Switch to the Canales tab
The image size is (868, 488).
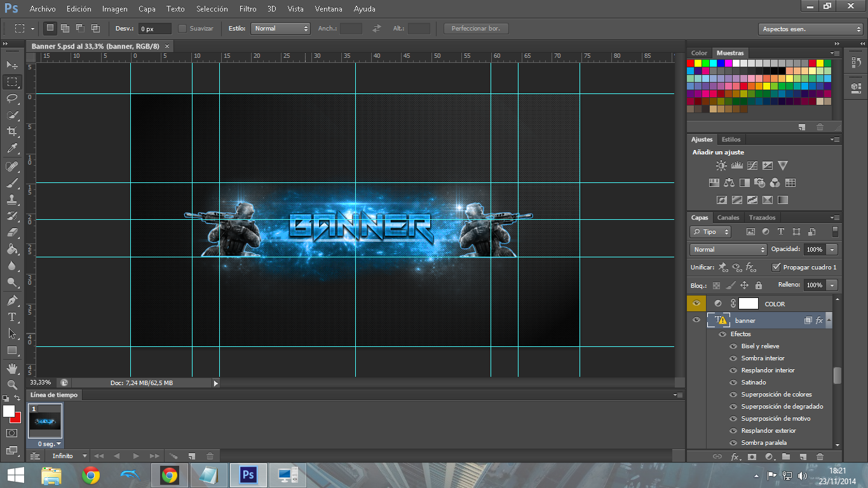[x=728, y=217]
